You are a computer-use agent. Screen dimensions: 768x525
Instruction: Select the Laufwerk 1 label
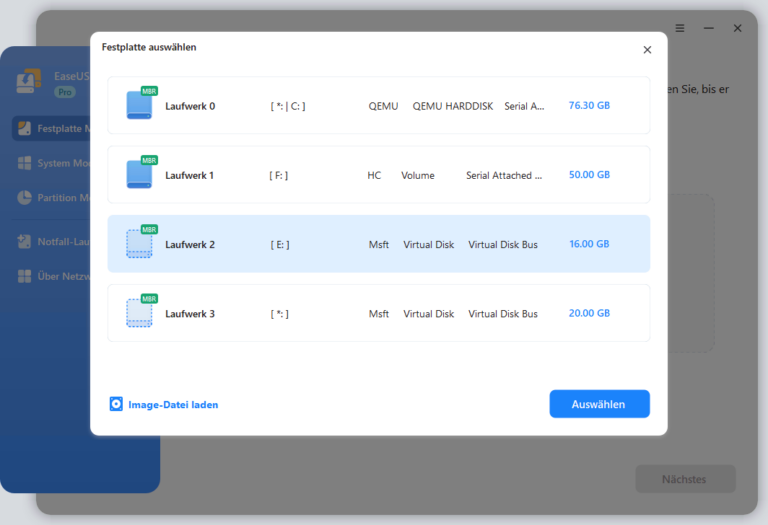click(190, 175)
